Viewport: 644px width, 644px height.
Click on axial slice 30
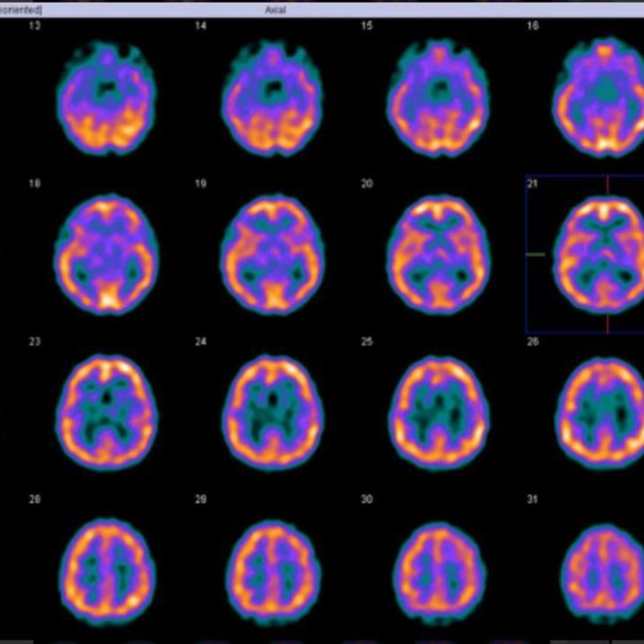pos(439,570)
